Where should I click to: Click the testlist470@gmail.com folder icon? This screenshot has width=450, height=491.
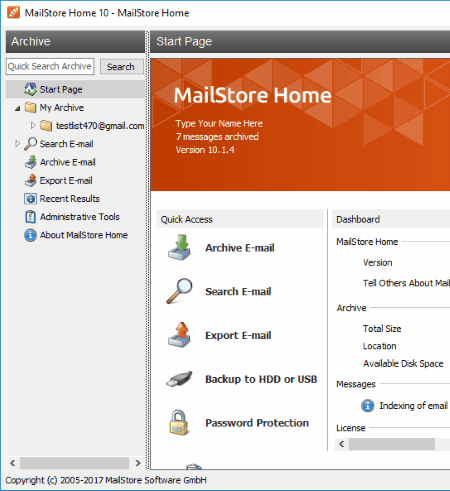click(46, 126)
